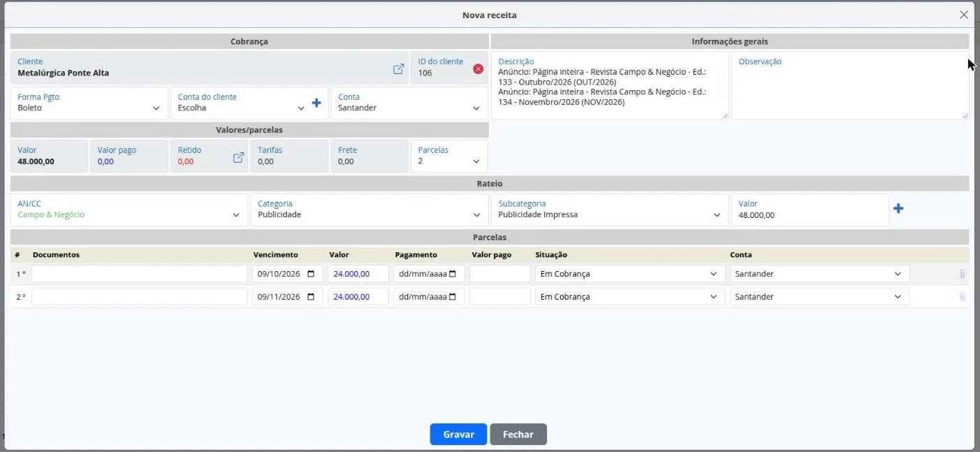Image resolution: width=980 pixels, height=452 pixels.
Task: Focus the Observação text area
Action: [x=850, y=85]
